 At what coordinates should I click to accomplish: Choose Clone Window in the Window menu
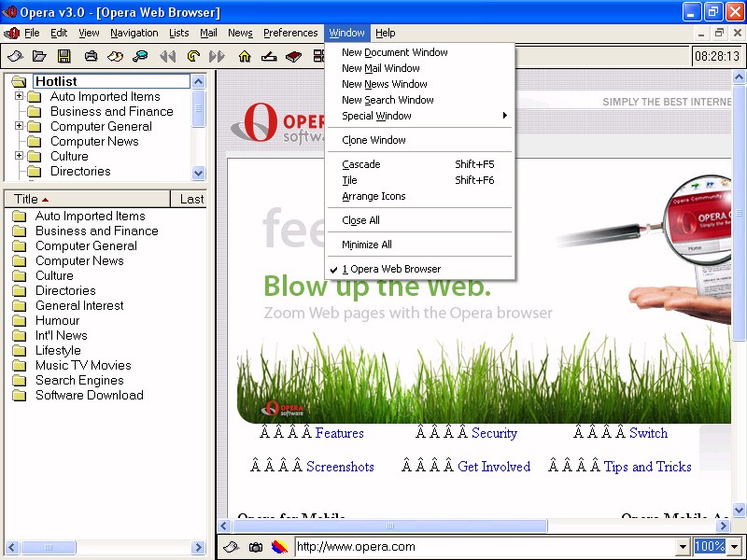point(420,140)
